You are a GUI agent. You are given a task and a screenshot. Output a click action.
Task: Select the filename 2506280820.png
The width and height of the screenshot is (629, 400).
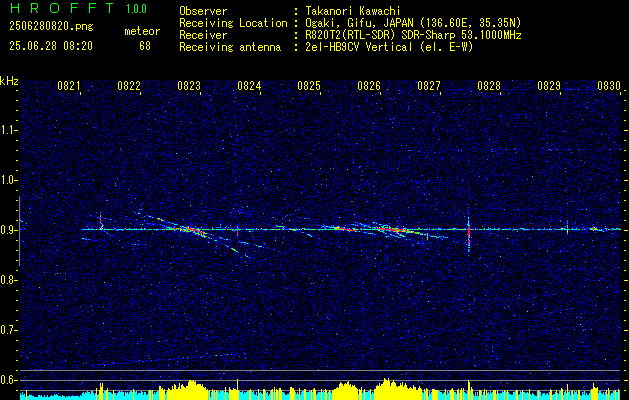pyautogui.click(x=51, y=27)
